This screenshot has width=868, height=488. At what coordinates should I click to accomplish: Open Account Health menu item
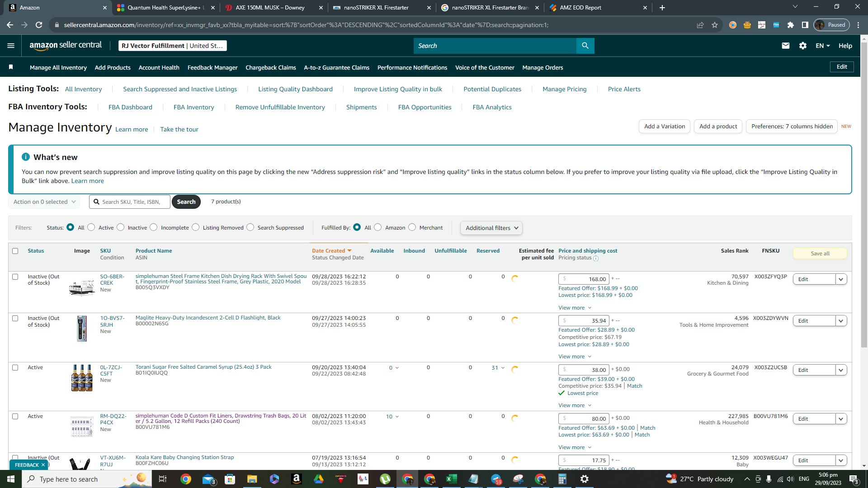tap(159, 67)
